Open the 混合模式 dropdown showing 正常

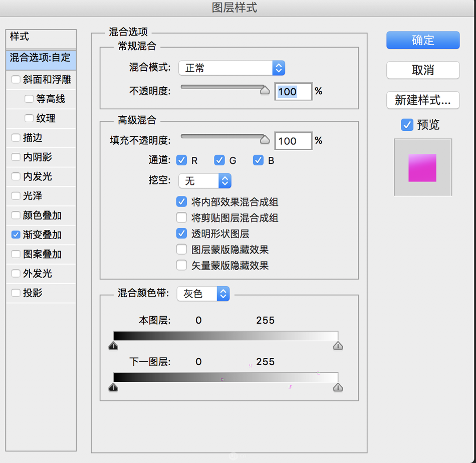tap(231, 68)
